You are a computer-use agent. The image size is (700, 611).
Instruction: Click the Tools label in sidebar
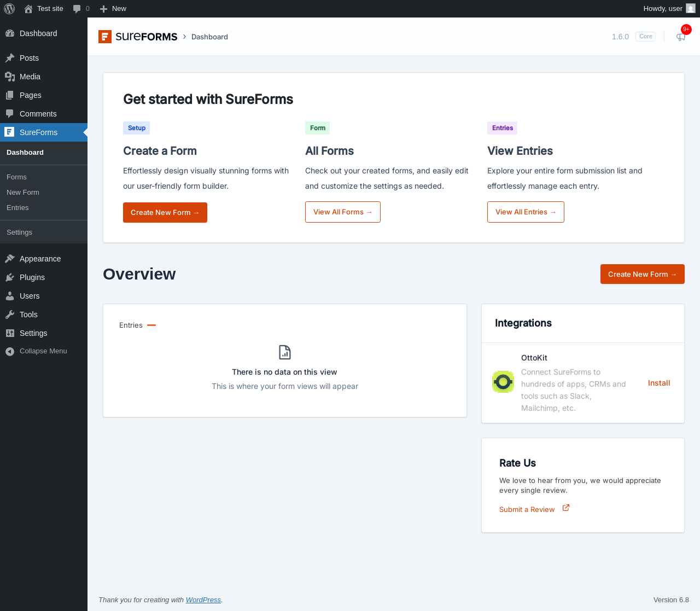pyautogui.click(x=28, y=315)
